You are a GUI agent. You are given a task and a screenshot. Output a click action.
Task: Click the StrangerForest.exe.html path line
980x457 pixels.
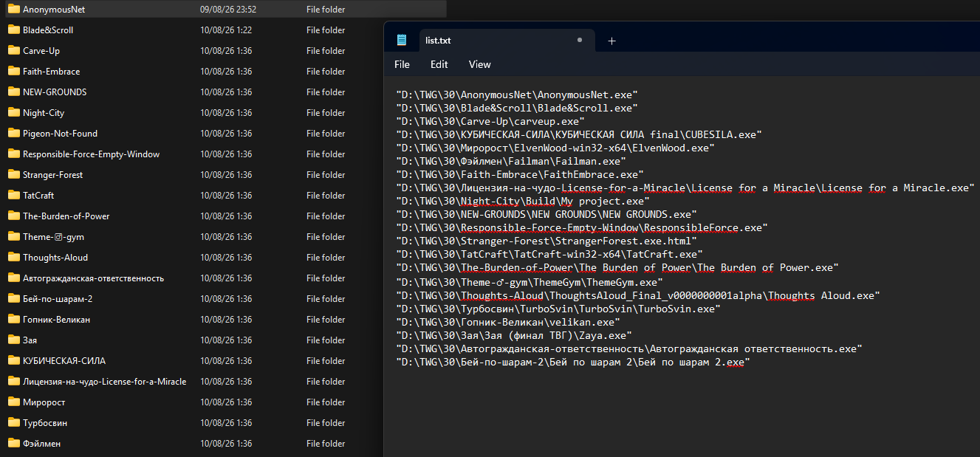pos(546,241)
